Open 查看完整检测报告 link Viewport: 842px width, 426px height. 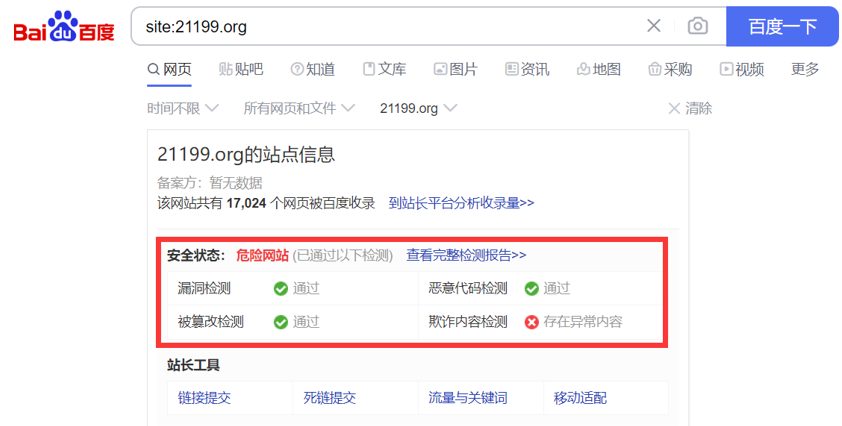coord(466,255)
